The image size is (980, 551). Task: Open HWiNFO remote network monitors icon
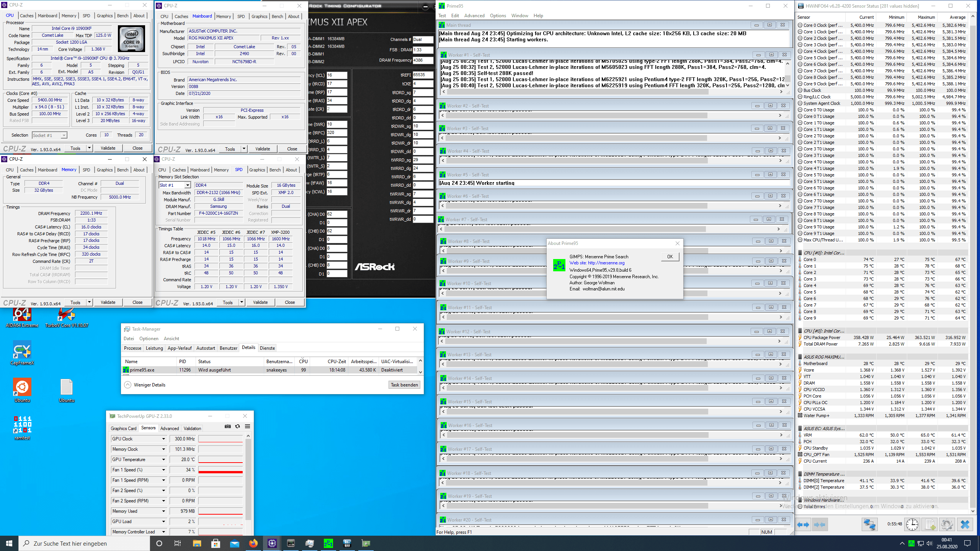coord(869,524)
